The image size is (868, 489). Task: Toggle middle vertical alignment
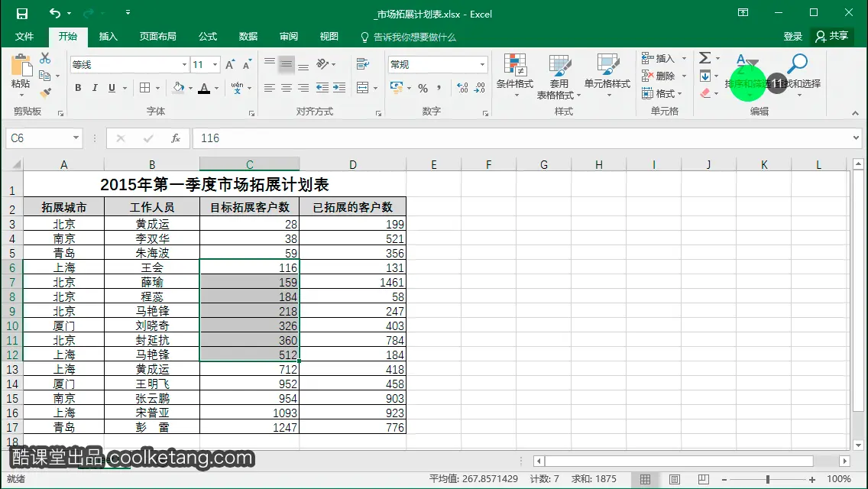tap(287, 64)
